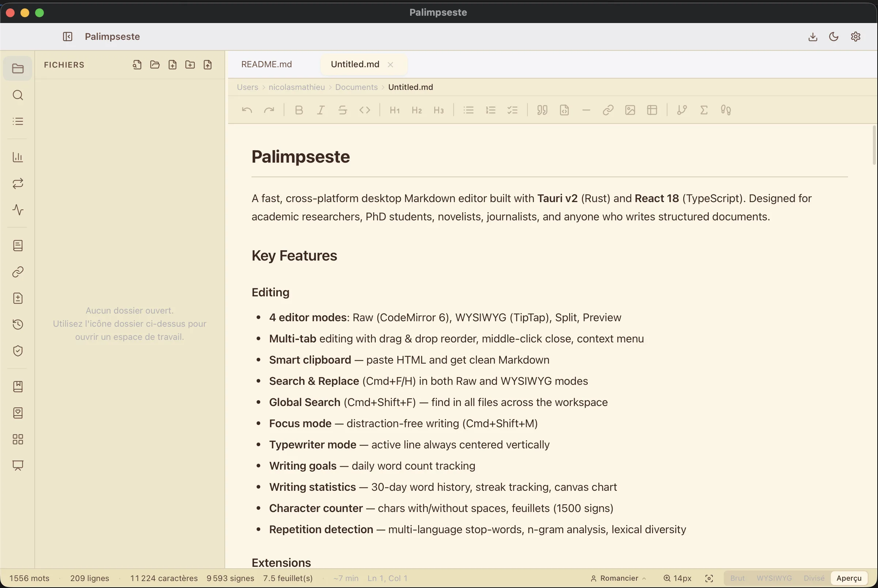Screen dimensions: 878x588
Task: Insert an image
Action: (x=630, y=110)
